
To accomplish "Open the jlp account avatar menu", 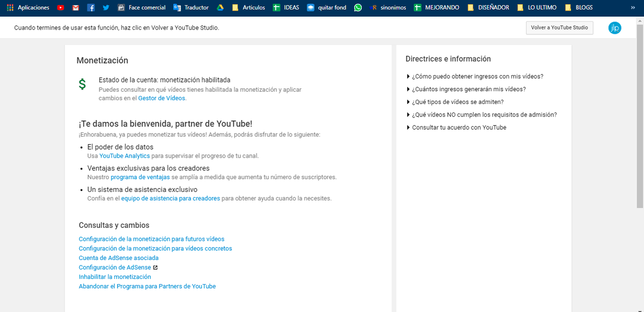I will point(614,28).
